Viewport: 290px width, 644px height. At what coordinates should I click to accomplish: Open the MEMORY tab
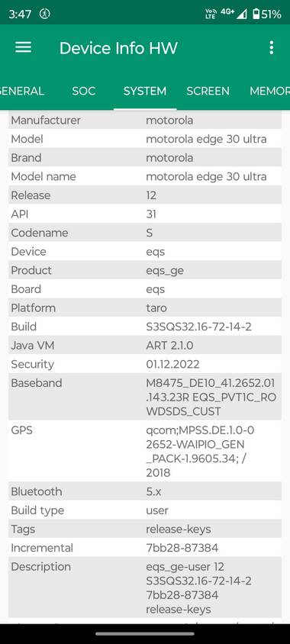(269, 91)
